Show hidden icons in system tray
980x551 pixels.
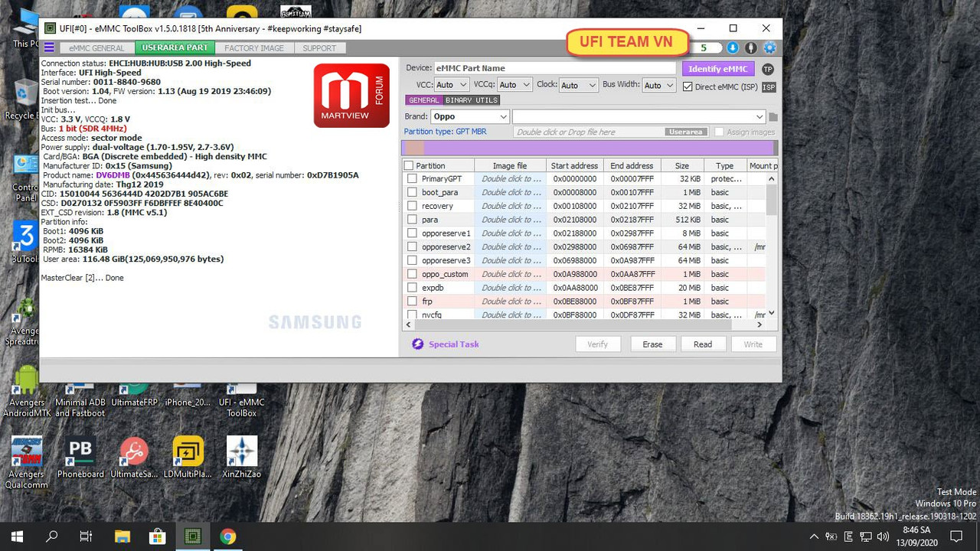tap(813, 536)
